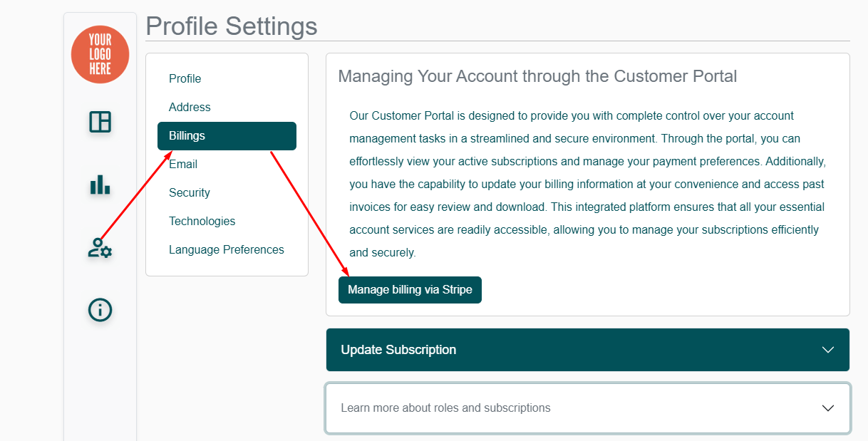
Task: Switch to the Email section
Action: [183, 164]
